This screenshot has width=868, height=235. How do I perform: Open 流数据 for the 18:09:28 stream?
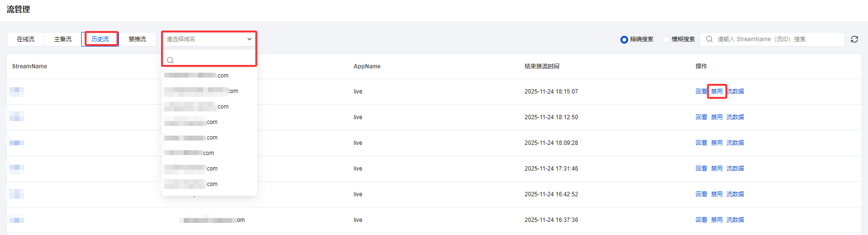tap(735, 143)
